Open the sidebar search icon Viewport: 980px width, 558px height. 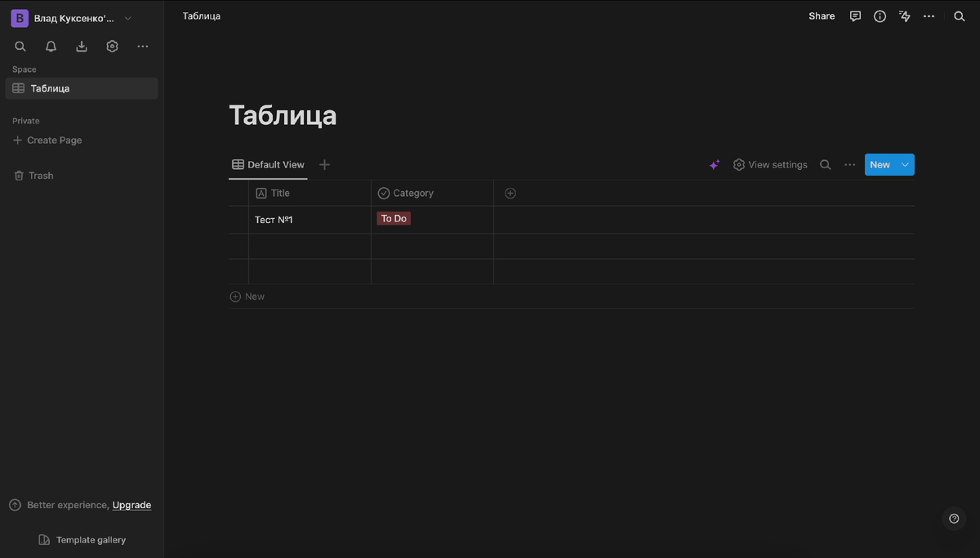pos(20,47)
